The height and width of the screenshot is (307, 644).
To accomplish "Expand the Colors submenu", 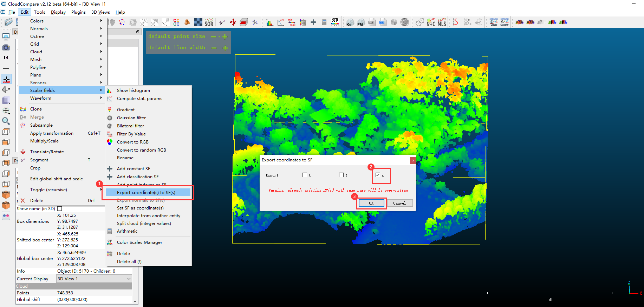I will pos(62,21).
